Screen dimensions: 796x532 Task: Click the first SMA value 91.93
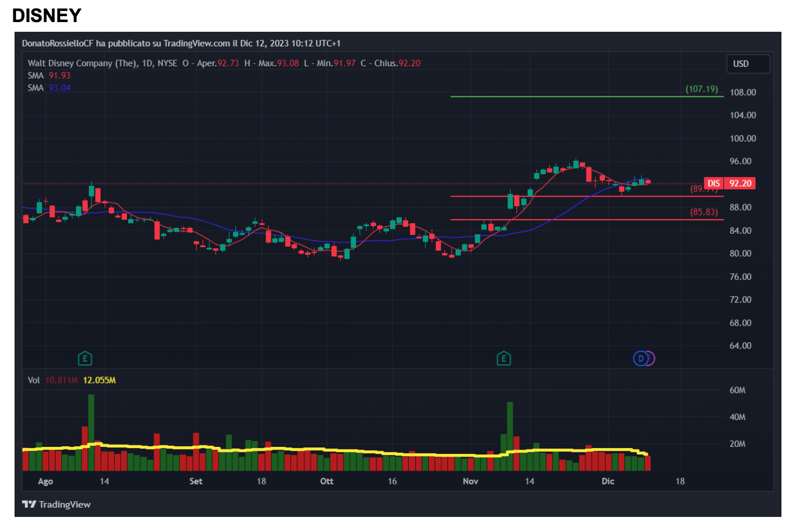click(x=60, y=75)
